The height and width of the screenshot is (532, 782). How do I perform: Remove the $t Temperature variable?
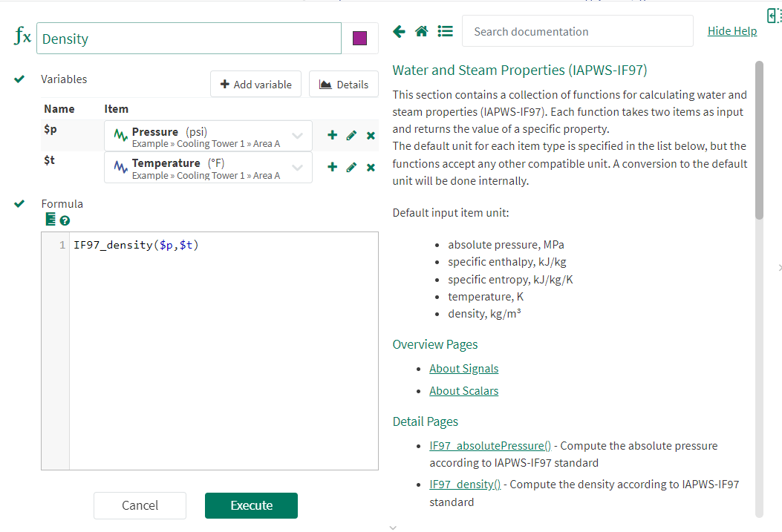[371, 167]
